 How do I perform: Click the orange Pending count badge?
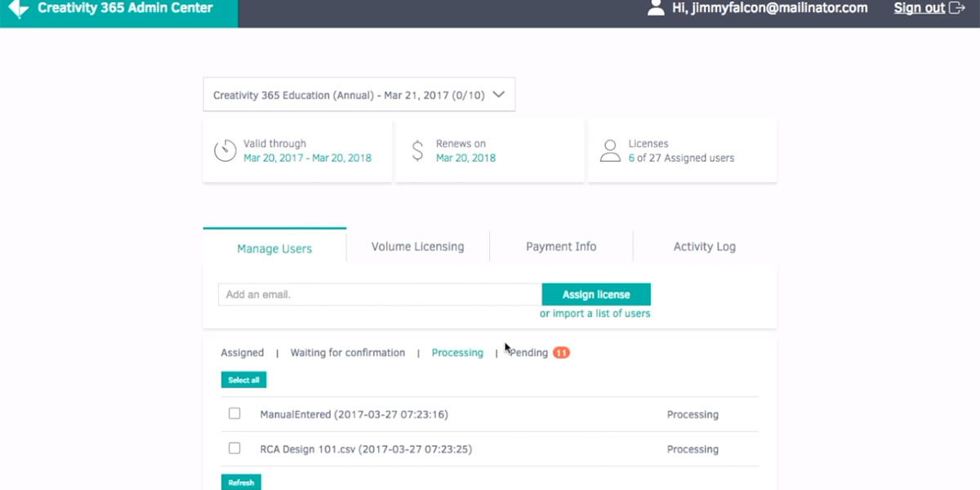coord(559,352)
